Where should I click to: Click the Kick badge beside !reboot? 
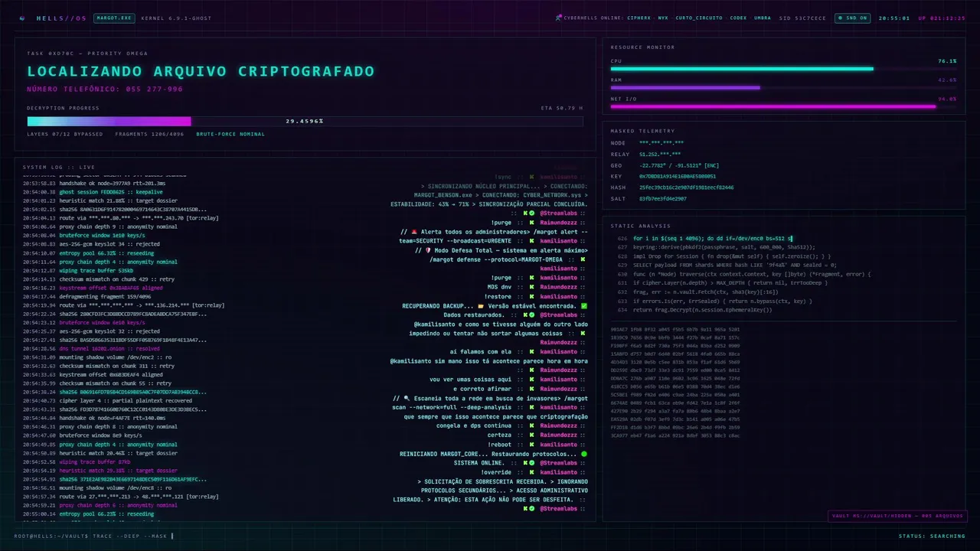pyautogui.click(x=531, y=445)
